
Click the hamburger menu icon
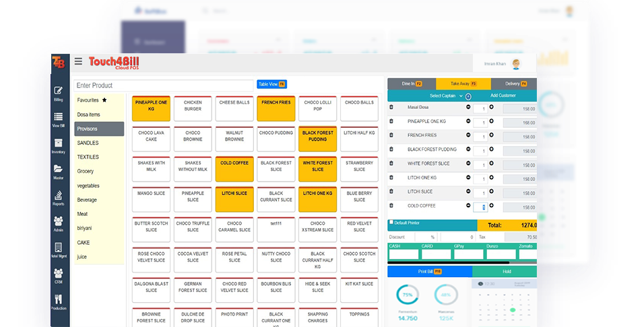pos(78,62)
